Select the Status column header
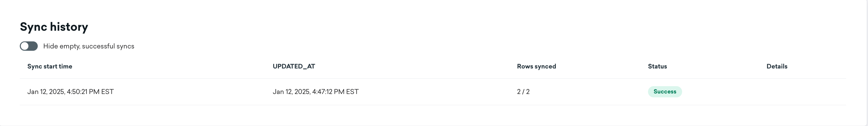The width and height of the screenshot is (868, 126). [657, 66]
